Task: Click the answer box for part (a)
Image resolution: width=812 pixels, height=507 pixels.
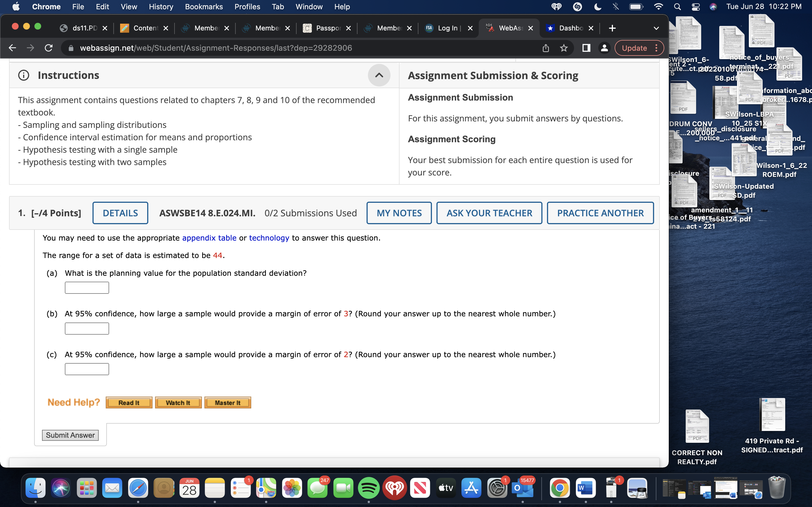Action: [87, 288]
